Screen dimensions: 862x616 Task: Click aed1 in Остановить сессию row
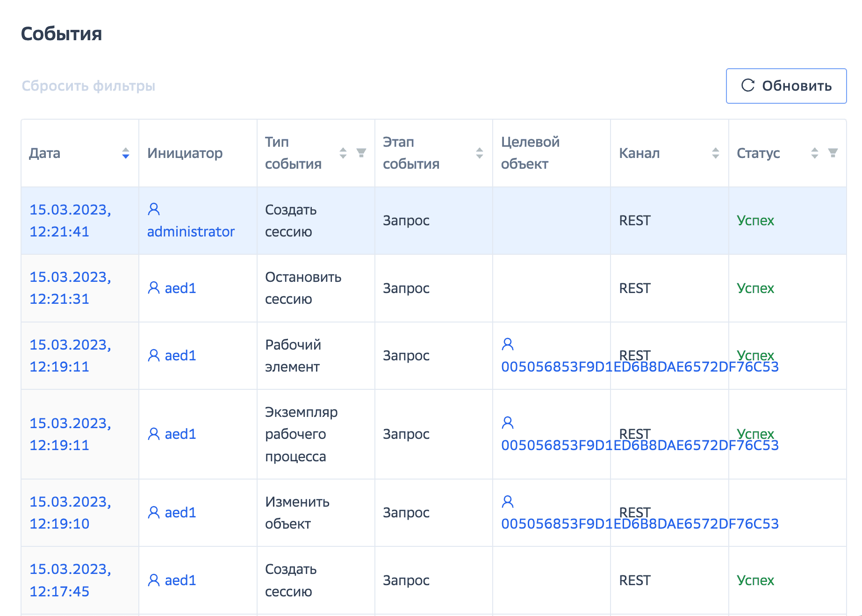[x=180, y=288]
